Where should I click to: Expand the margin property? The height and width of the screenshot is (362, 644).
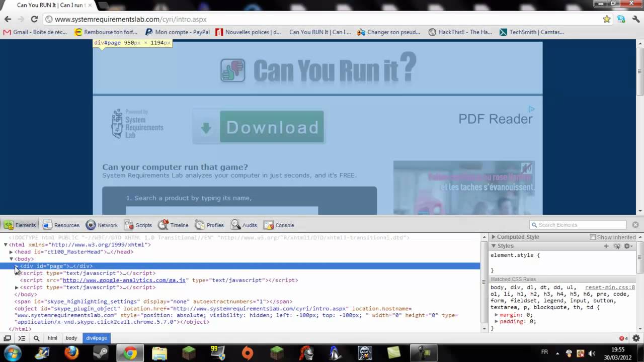496,315
